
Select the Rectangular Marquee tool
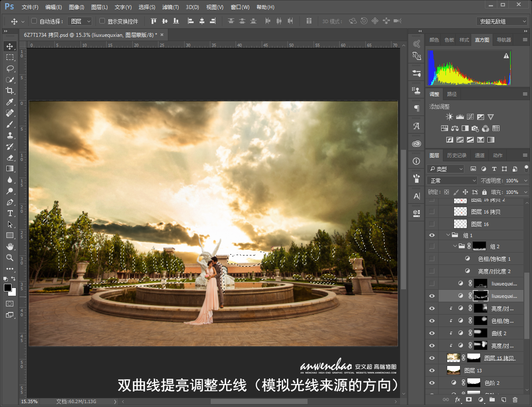coord(10,57)
